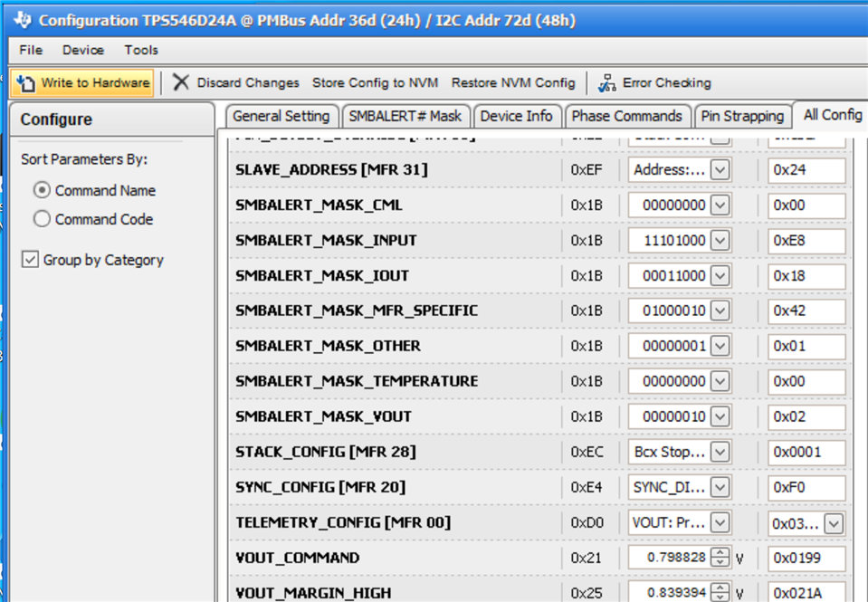The height and width of the screenshot is (602, 868).
Task: Click the Write to Hardware icon
Action: [x=25, y=83]
